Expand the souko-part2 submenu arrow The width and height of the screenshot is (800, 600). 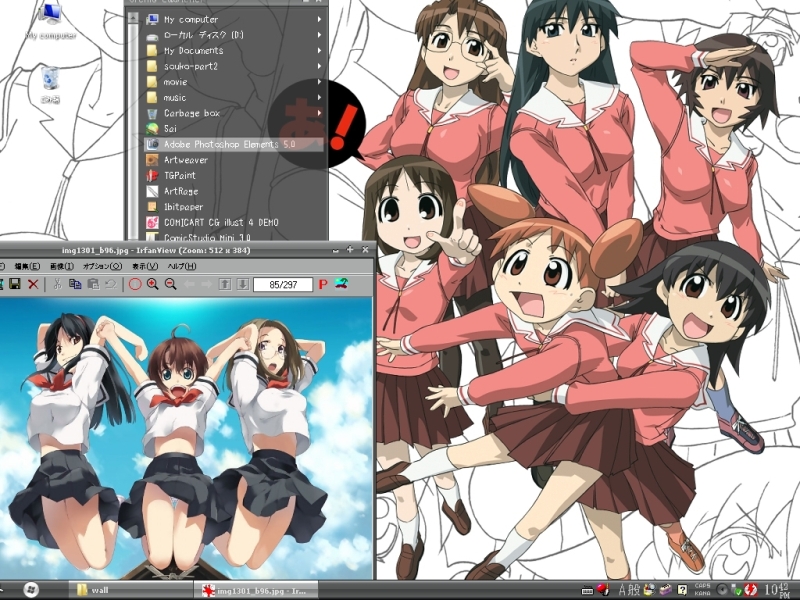click(x=319, y=66)
